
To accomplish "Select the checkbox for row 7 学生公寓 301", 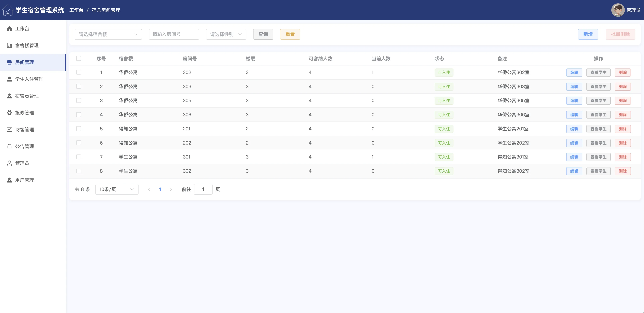I will 78,157.
